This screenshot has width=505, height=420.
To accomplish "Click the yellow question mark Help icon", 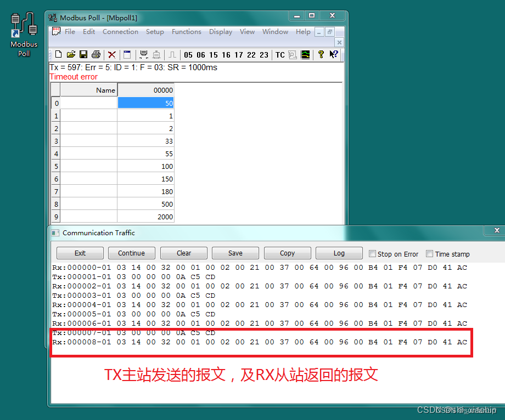I will pyautogui.click(x=321, y=55).
